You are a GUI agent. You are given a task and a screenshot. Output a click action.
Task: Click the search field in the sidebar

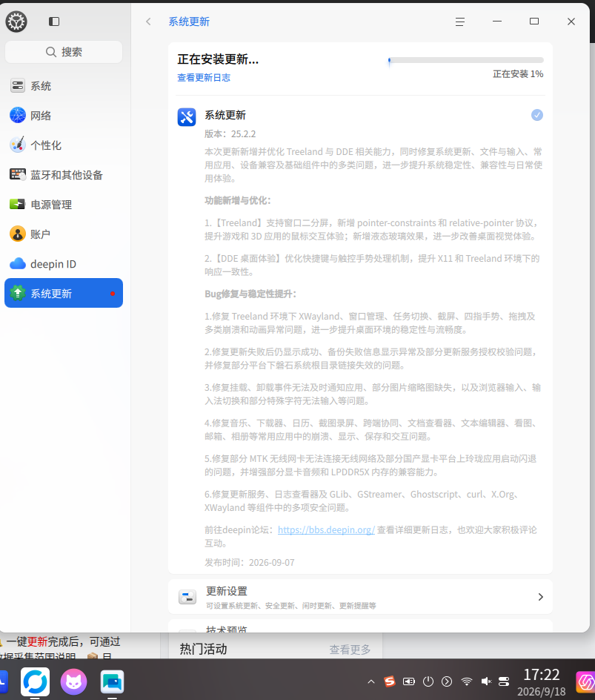(x=64, y=52)
